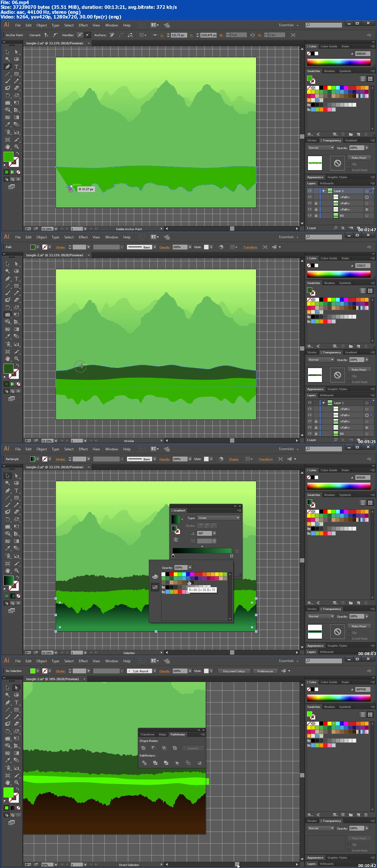Click Reverse Gradient icon in the Gradient panel
This screenshot has width=377, height=868.
176,539
